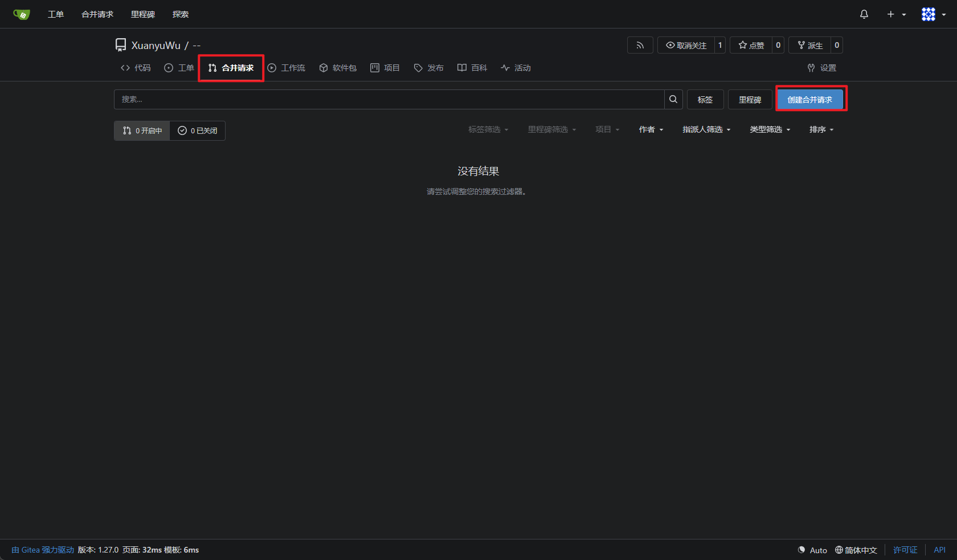This screenshot has width=957, height=560.
Task: Switch to the 工作流 actions tab
Action: click(x=286, y=68)
